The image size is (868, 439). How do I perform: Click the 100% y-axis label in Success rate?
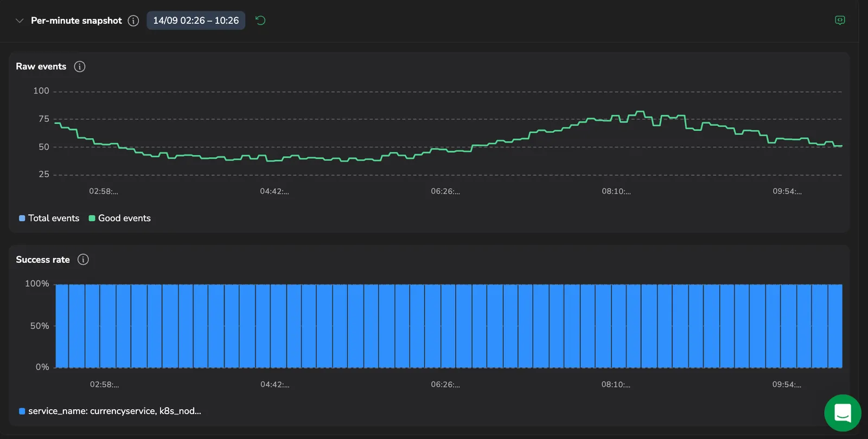pos(37,284)
